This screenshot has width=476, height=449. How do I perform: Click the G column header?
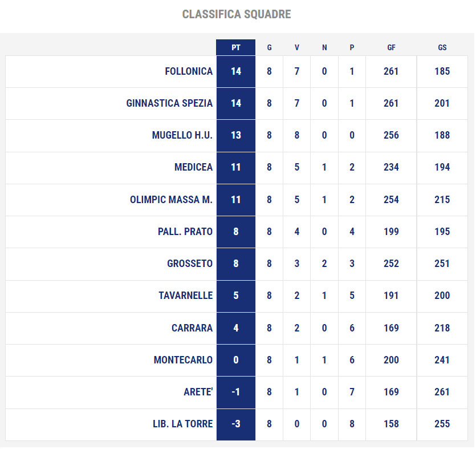click(269, 47)
